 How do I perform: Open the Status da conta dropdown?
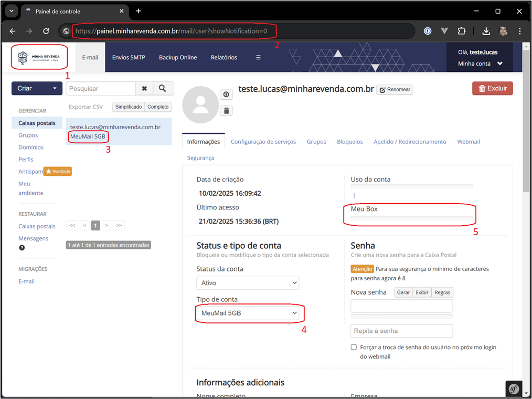(x=248, y=283)
